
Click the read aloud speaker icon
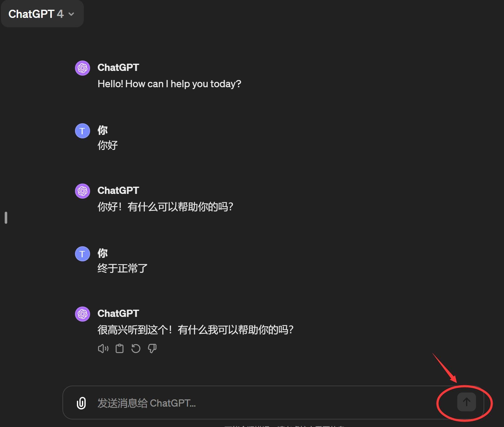(103, 349)
